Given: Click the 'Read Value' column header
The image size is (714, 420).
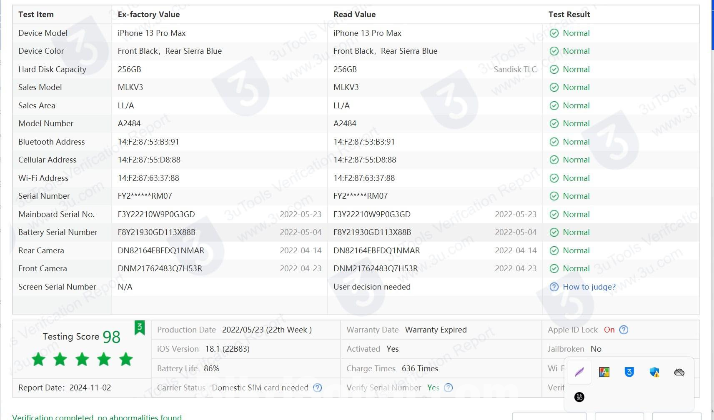Looking at the screenshot, I should click(x=354, y=15).
